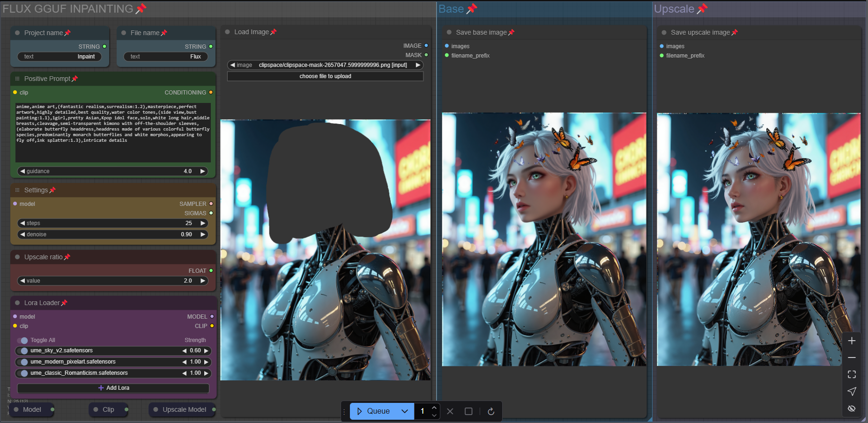868x423 pixels.
Task: Cancel current run with the X icon
Action: (x=450, y=411)
